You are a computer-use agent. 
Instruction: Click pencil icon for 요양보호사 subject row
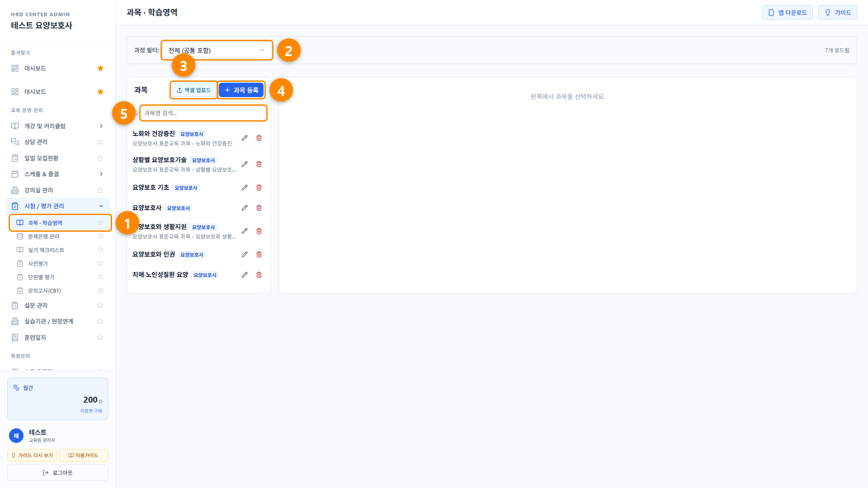point(245,208)
